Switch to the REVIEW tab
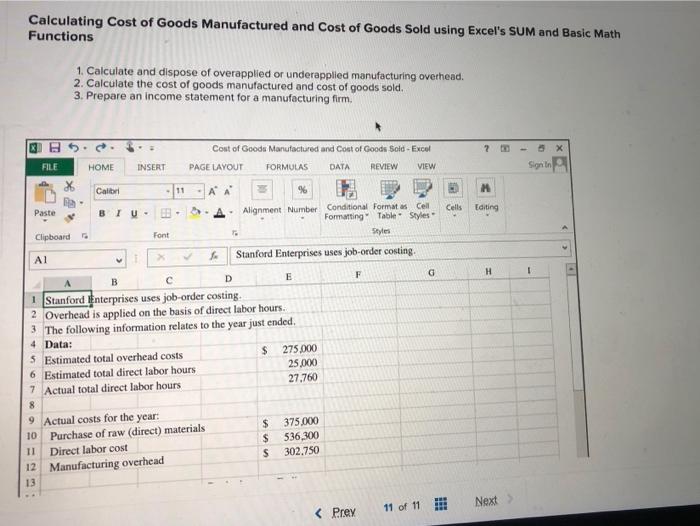 (383, 166)
